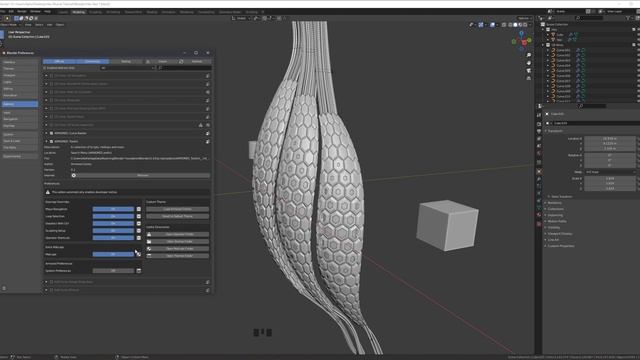Toggle the System Preferences option
Image resolution: width=640 pixels, height=360 pixels.
(113, 271)
